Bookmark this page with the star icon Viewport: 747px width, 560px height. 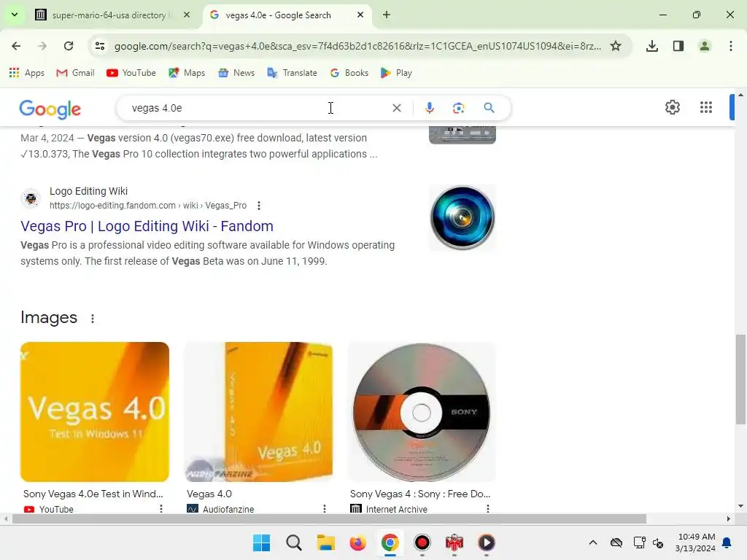pos(616,46)
